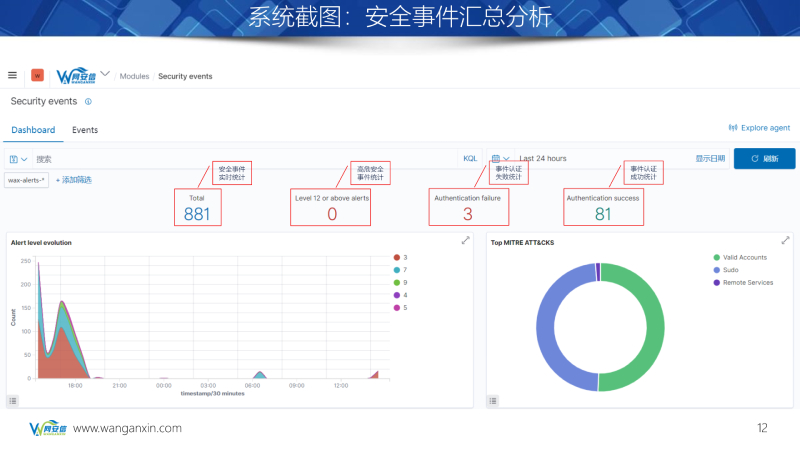This screenshot has width=800, height=450.
Task: Open the saved queries dropdown beside search
Action: [x=18, y=159]
